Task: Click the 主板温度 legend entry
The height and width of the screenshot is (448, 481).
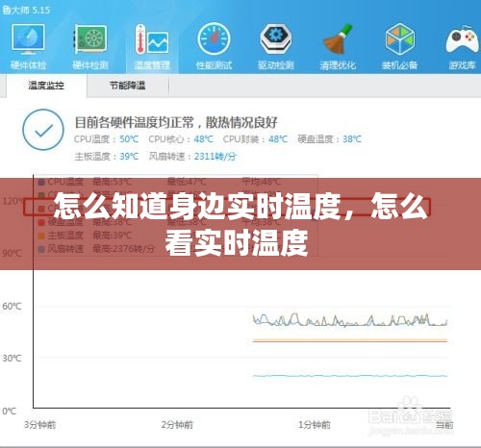Action: [61, 236]
